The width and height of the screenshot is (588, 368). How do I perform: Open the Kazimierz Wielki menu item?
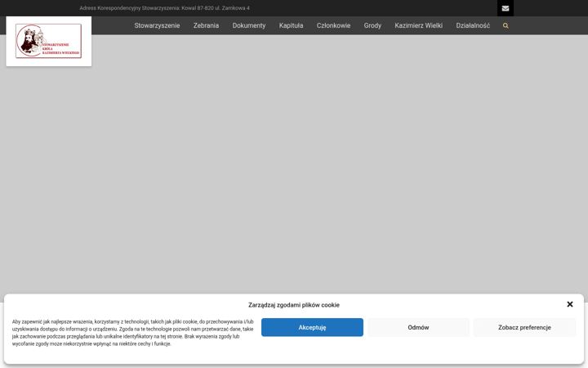[418, 25]
